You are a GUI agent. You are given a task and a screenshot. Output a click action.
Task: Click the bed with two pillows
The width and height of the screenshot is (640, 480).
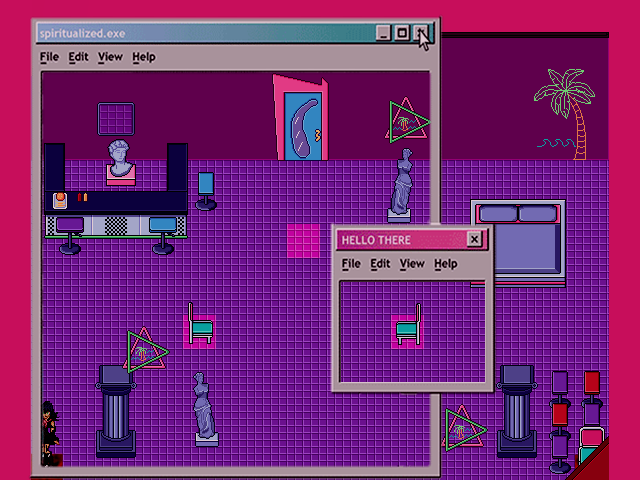point(518,243)
